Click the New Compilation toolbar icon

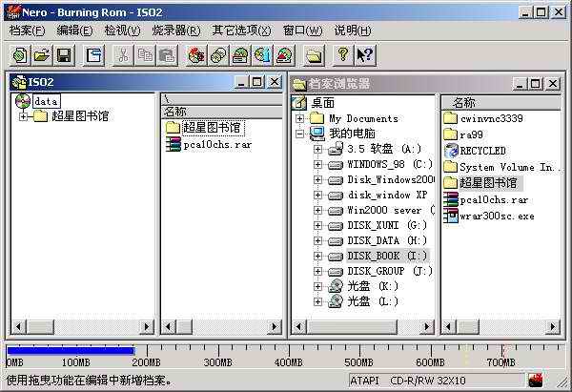click(x=20, y=55)
